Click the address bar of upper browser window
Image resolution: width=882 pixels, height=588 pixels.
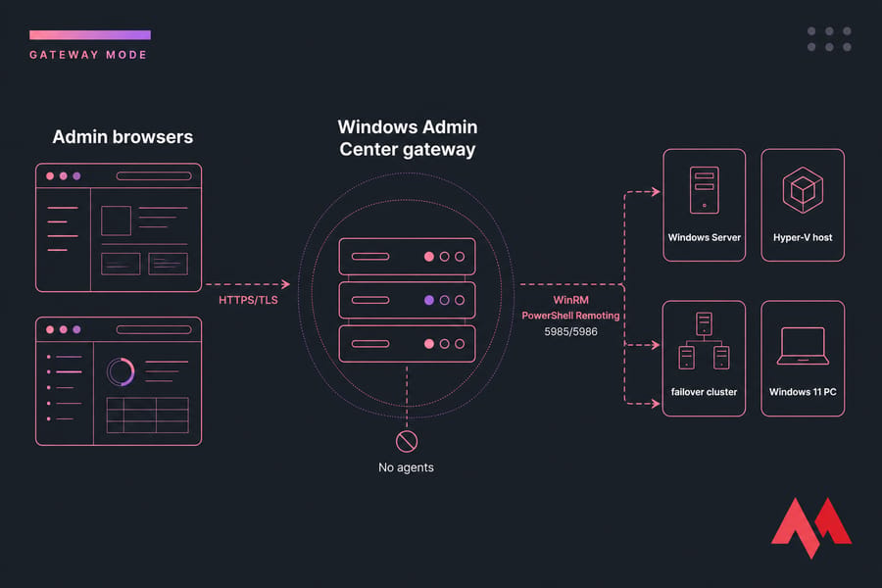point(154,176)
